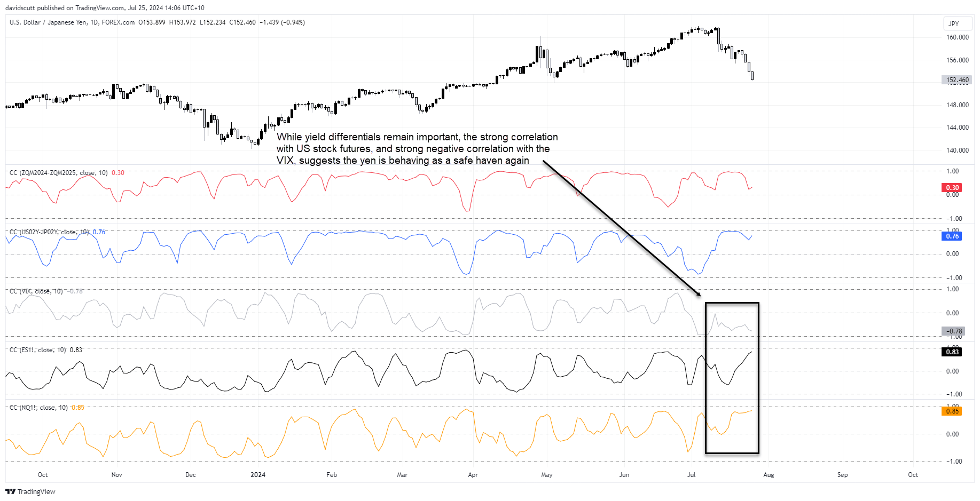Select the high value H153.972

coord(182,22)
